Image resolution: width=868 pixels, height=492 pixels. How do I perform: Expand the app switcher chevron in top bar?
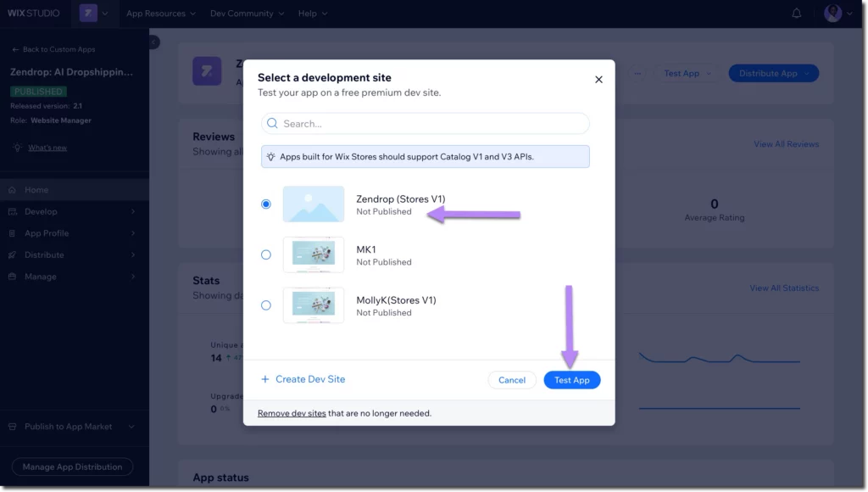click(x=105, y=14)
